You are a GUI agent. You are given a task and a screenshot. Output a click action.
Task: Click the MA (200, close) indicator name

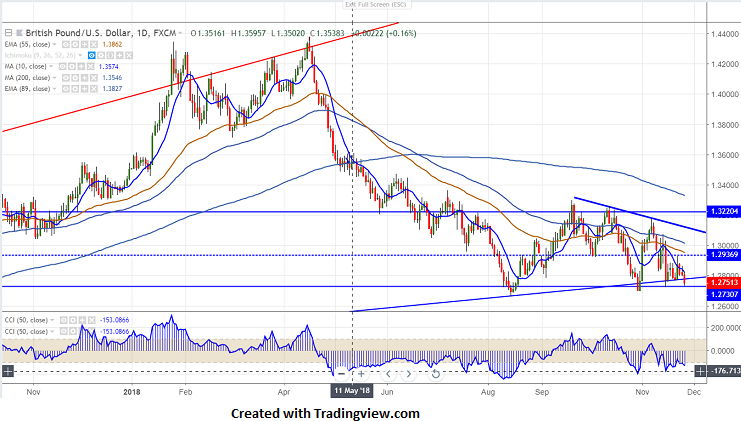point(27,77)
